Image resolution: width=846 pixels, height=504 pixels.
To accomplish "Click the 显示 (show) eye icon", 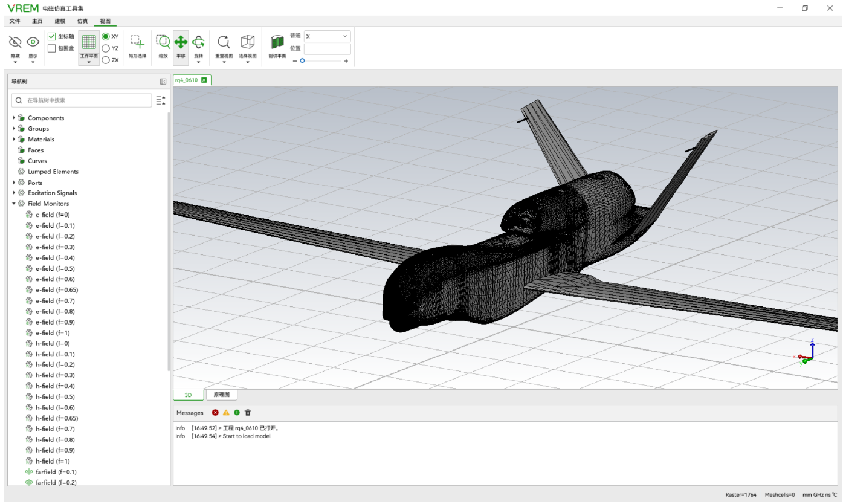I will pos(33,42).
